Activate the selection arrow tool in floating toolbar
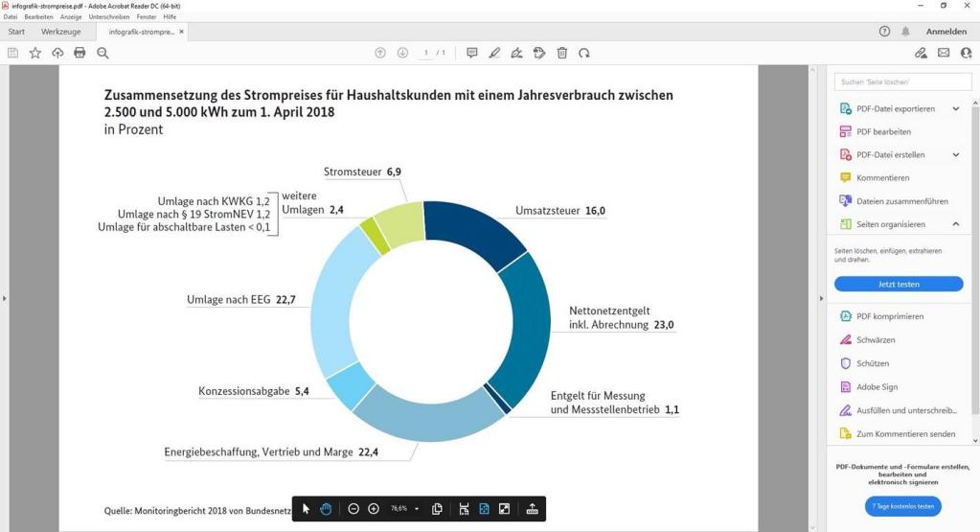 [x=306, y=509]
